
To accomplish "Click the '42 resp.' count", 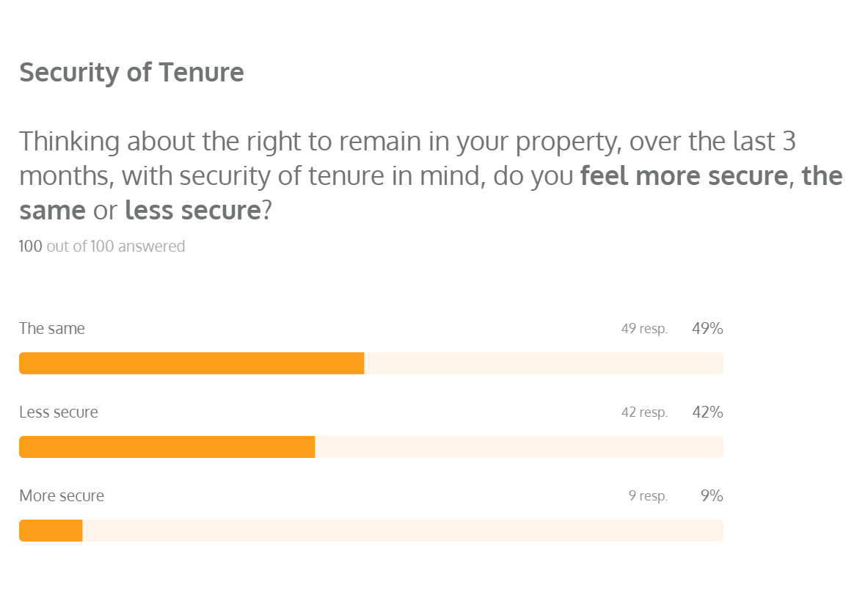I will tap(644, 413).
